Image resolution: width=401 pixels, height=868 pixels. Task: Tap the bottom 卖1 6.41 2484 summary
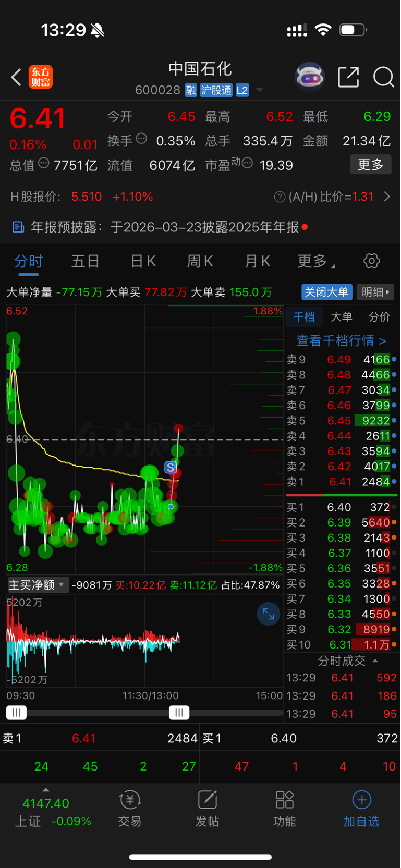tap(100, 738)
